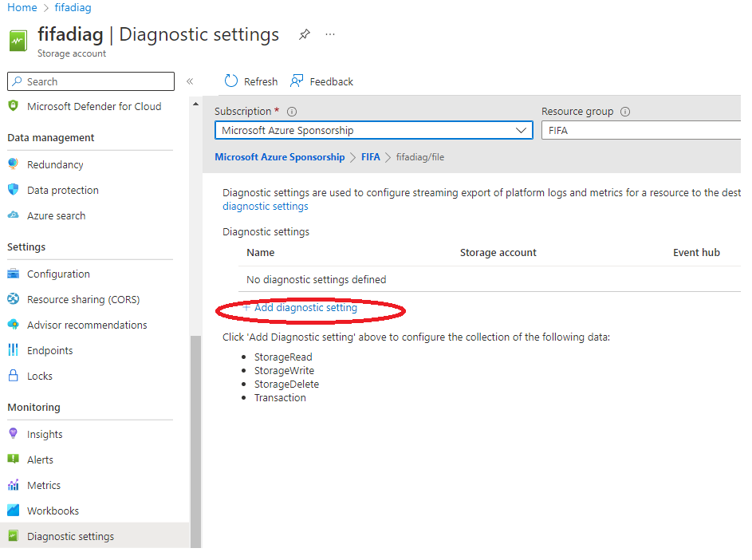752x560 pixels.
Task: Open Data protection settings
Action: [x=64, y=189]
